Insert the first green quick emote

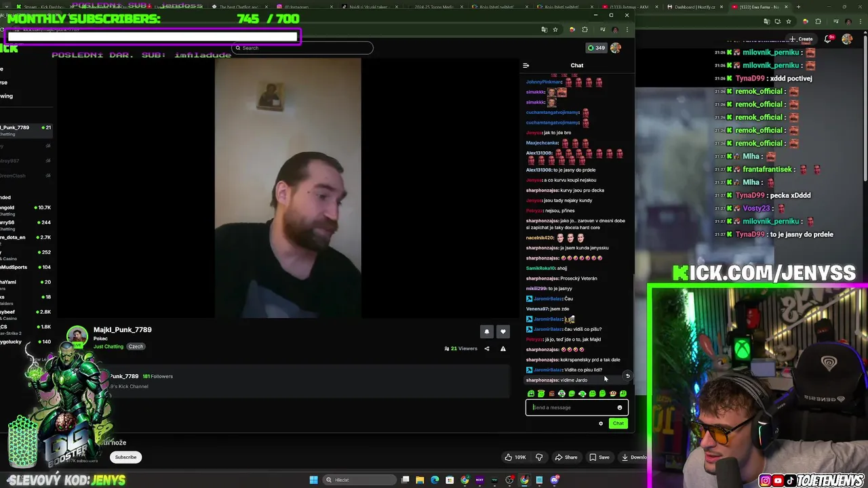(x=531, y=394)
